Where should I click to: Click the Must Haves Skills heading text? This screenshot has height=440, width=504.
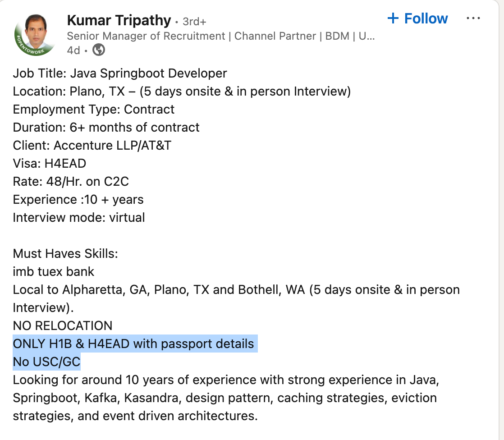(65, 253)
